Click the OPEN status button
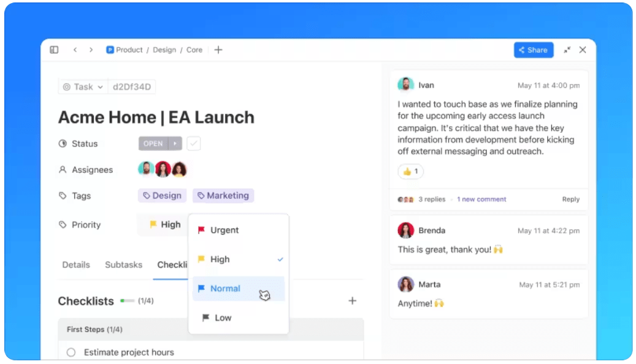 point(153,143)
